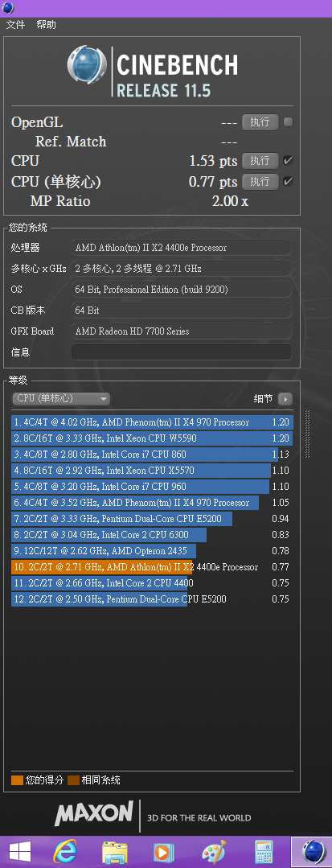Run the CPU benchmark with 执行
The image size is (332, 868).
click(260, 161)
